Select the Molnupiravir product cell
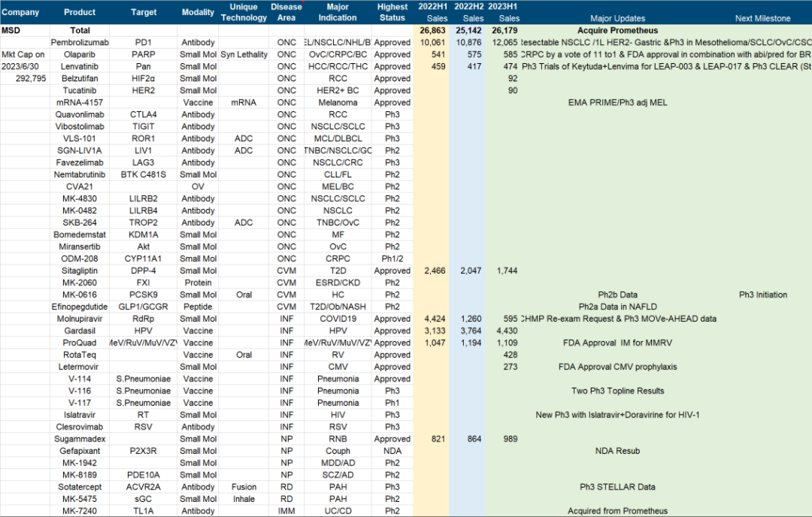This screenshot has height=517, width=812. click(80, 319)
